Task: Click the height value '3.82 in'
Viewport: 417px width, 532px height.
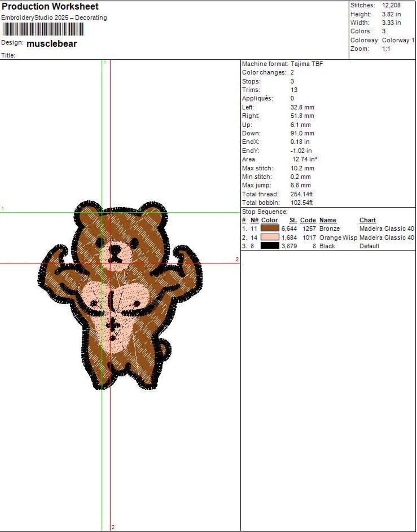Action: (x=391, y=14)
